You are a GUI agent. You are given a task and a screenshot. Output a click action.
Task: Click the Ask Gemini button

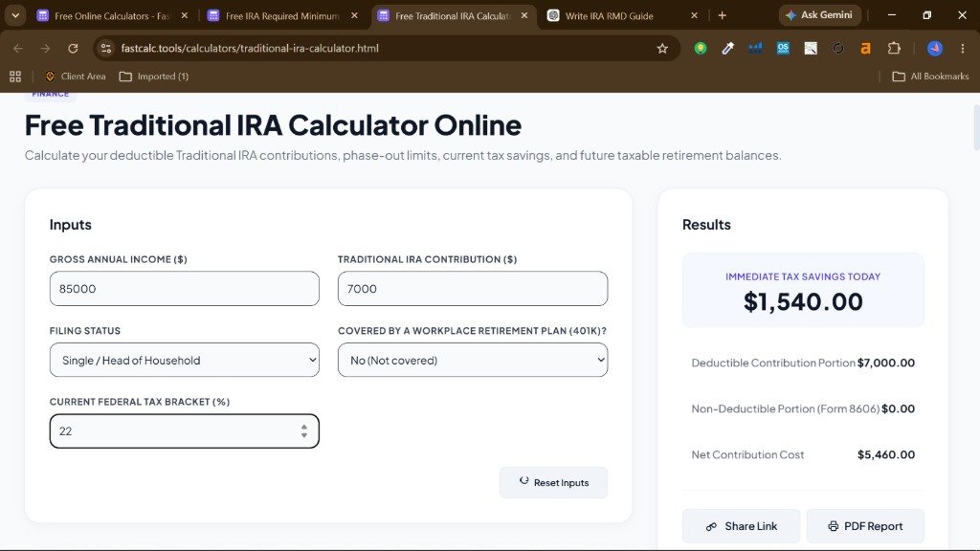pyautogui.click(x=819, y=15)
